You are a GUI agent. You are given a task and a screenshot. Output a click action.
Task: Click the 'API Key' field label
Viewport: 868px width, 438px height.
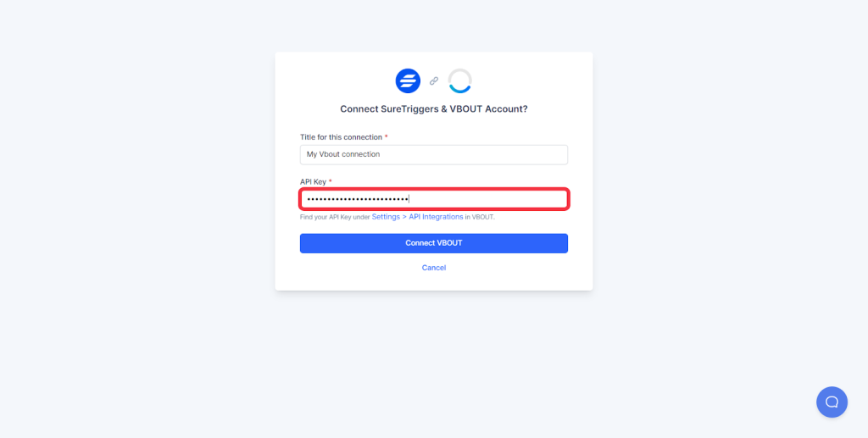[x=313, y=182]
